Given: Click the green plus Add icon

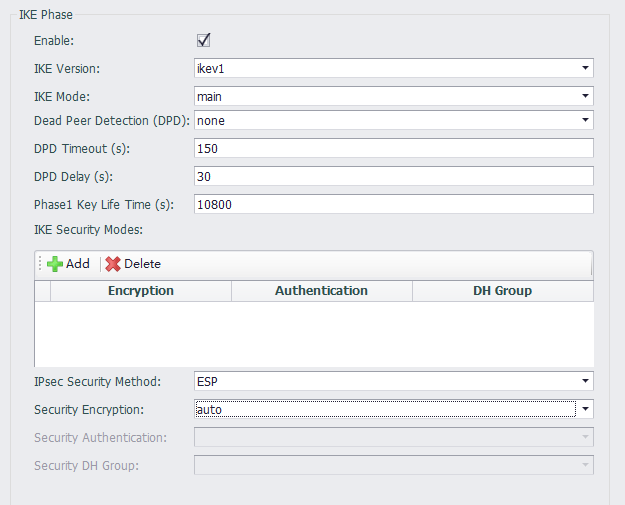Looking at the screenshot, I should point(55,264).
